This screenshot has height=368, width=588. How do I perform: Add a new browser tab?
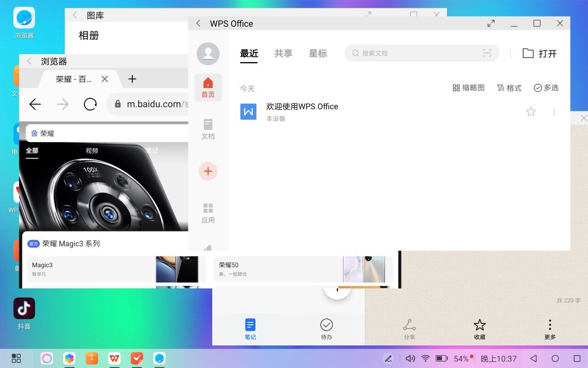[x=132, y=79]
